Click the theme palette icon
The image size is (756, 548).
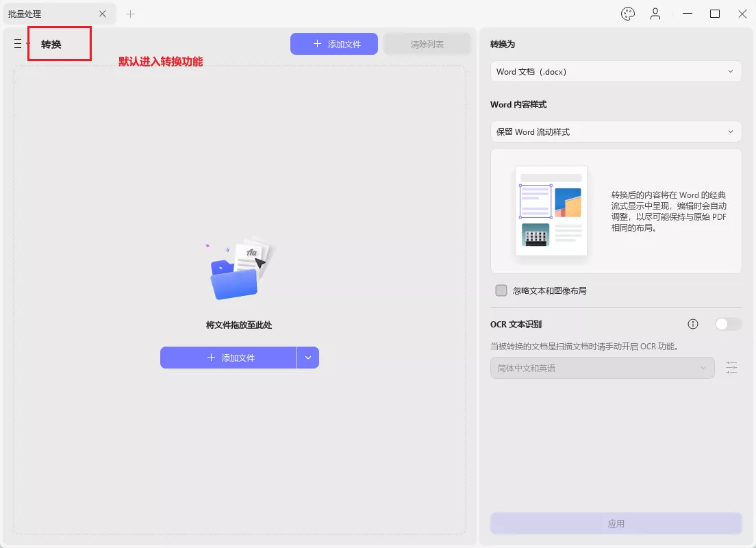(627, 14)
